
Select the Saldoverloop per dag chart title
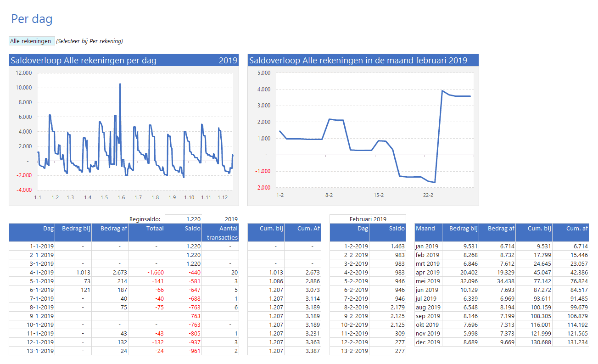click(84, 60)
